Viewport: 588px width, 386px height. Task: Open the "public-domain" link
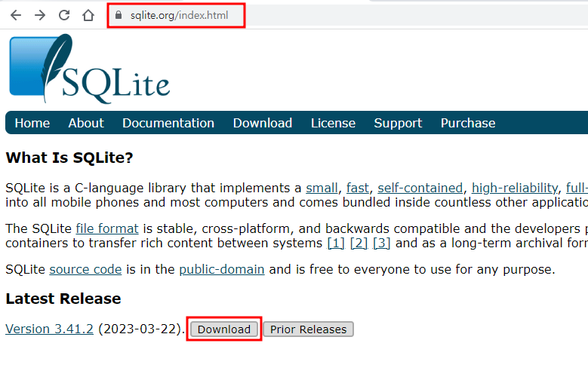222,270
